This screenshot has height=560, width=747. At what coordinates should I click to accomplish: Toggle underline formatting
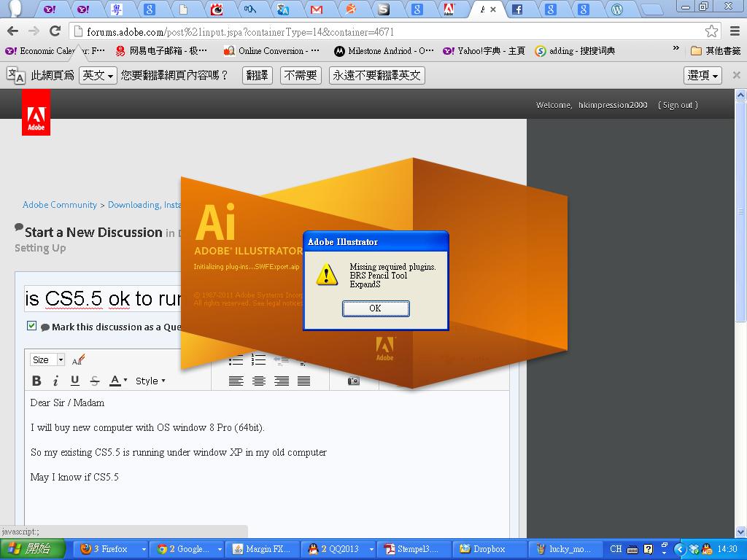tap(75, 380)
